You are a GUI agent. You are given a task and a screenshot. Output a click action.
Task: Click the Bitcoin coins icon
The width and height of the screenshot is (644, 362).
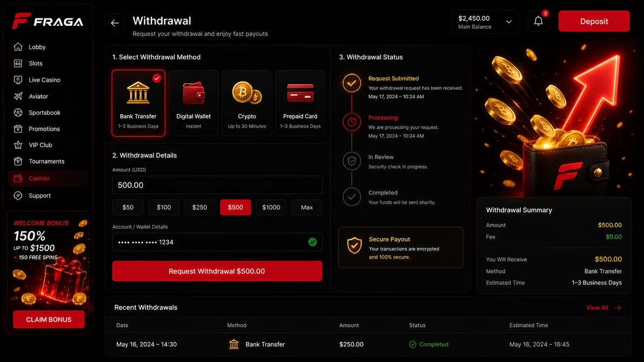click(247, 93)
